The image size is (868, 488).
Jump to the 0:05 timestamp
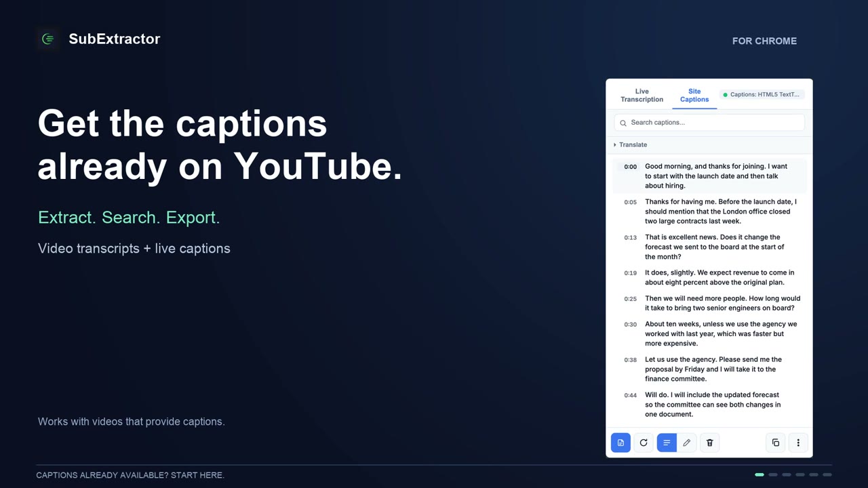coord(631,202)
